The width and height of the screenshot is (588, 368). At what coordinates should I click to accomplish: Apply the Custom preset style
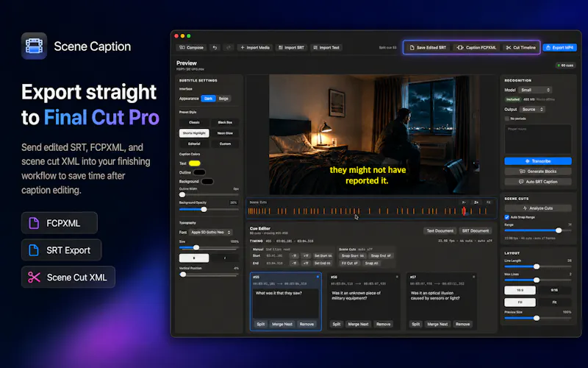tap(225, 144)
